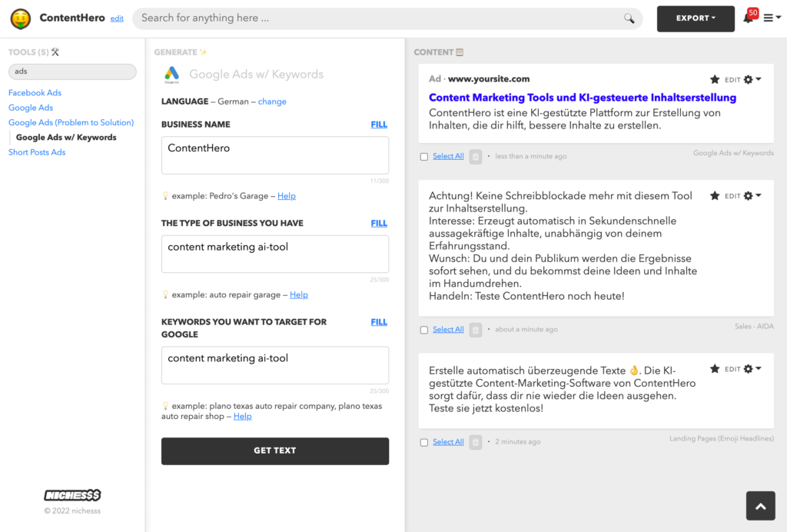Open the notifications bell icon
Screen dimensions: 787x532
[x=748, y=18]
